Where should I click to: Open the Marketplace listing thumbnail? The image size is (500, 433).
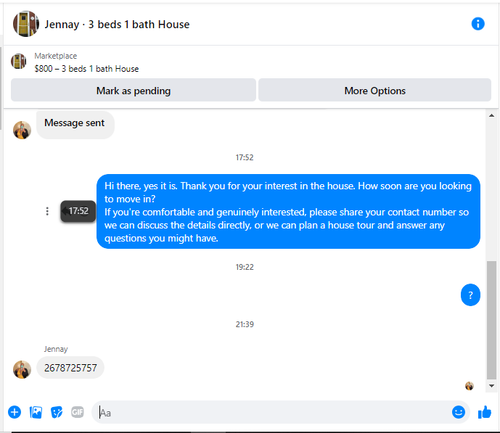pyautogui.click(x=18, y=61)
